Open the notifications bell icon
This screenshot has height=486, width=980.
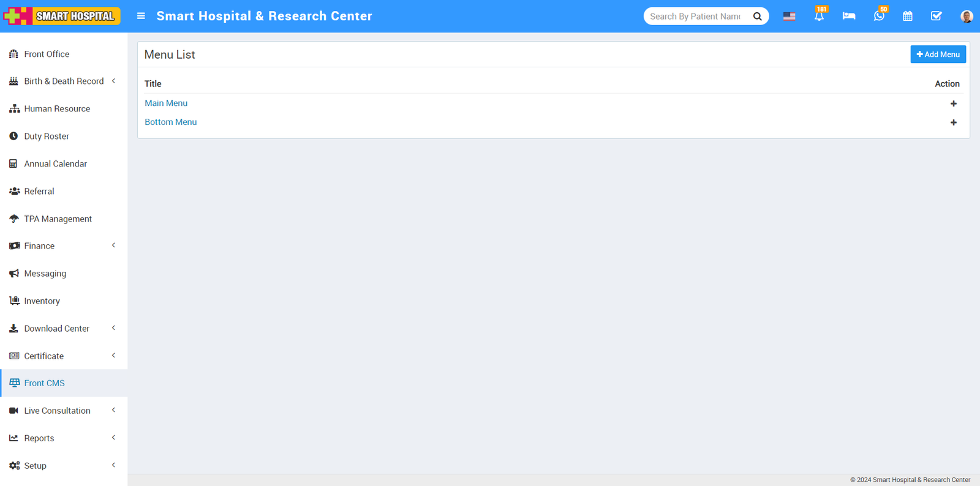click(x=819, y=17)
